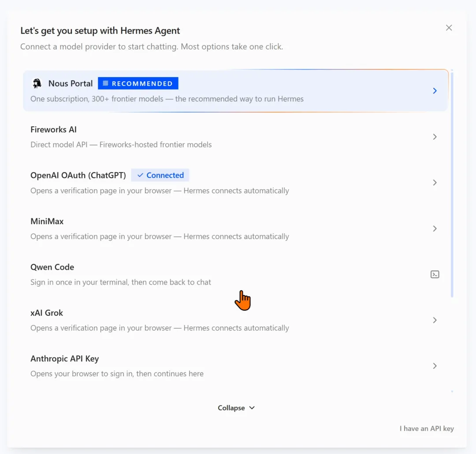Close the Hermes Agent setup dialog

pyautogui.click(x=449, y=28)
